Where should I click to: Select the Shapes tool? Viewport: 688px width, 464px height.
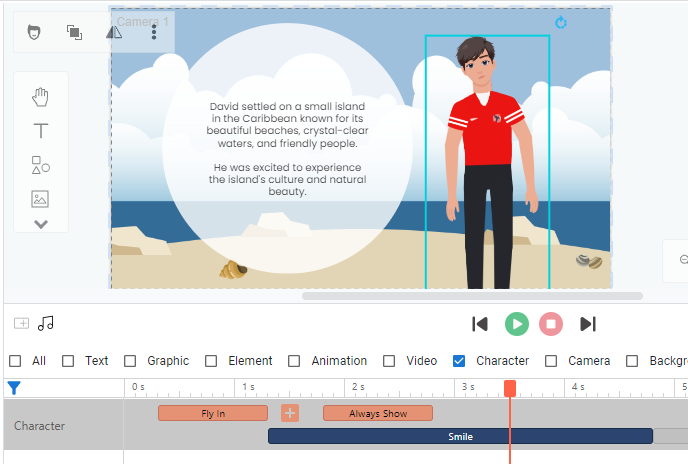click(x=41, y=165)
